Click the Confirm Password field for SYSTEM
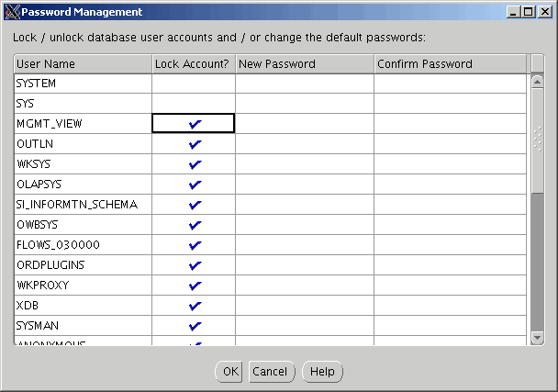Image resolution: width=558 pixels, height=392 pixels. pyautogui.click(x=451, y=84)
